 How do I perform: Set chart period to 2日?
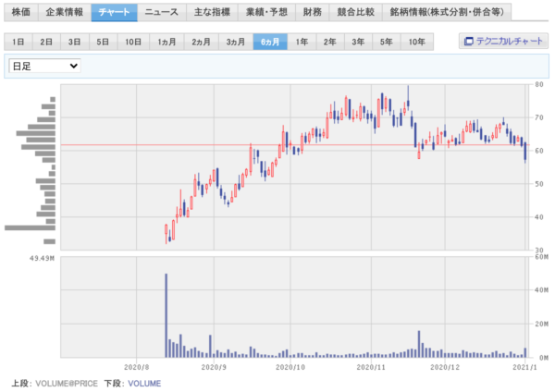click(46, 42)
